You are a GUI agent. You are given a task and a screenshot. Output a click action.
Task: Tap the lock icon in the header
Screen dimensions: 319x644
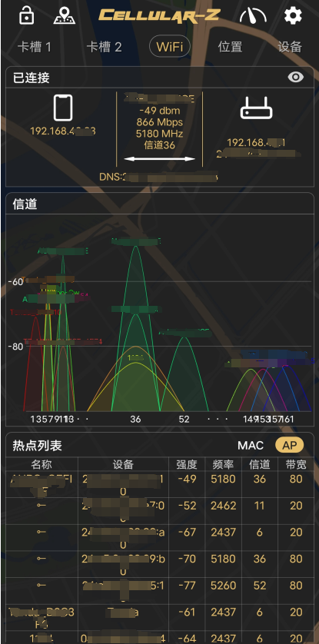click(27, 15)
